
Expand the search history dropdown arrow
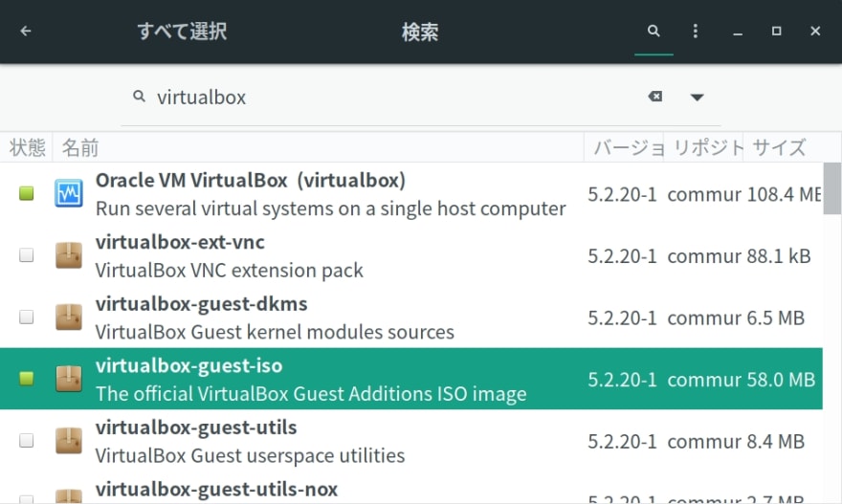tap(697, 98)
